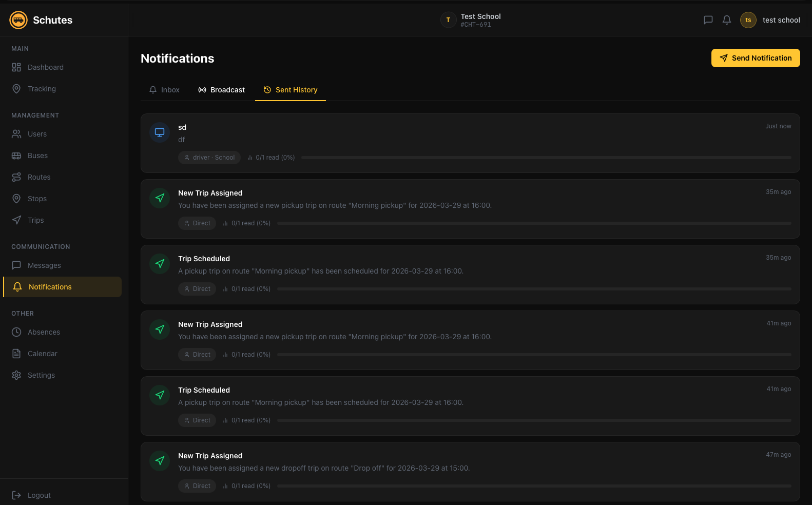Open Absences page link
812x505 pixels.
click(x=62, y=332)
